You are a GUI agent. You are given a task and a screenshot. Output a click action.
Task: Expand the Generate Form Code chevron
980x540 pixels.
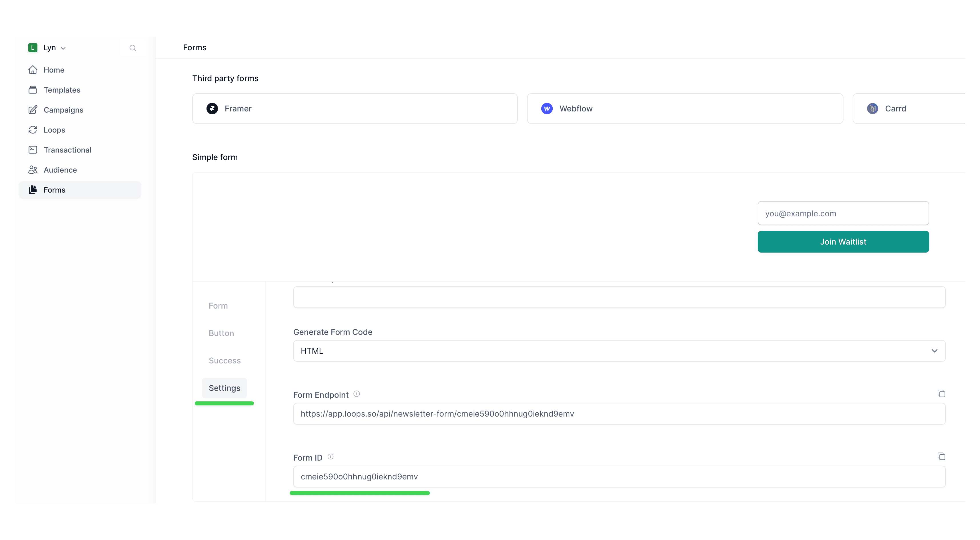point(935,351)
